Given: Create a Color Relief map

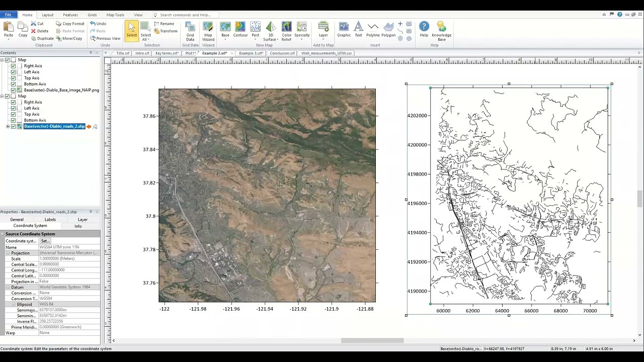Looking at the screenshot, I should [x=286, y=31].
